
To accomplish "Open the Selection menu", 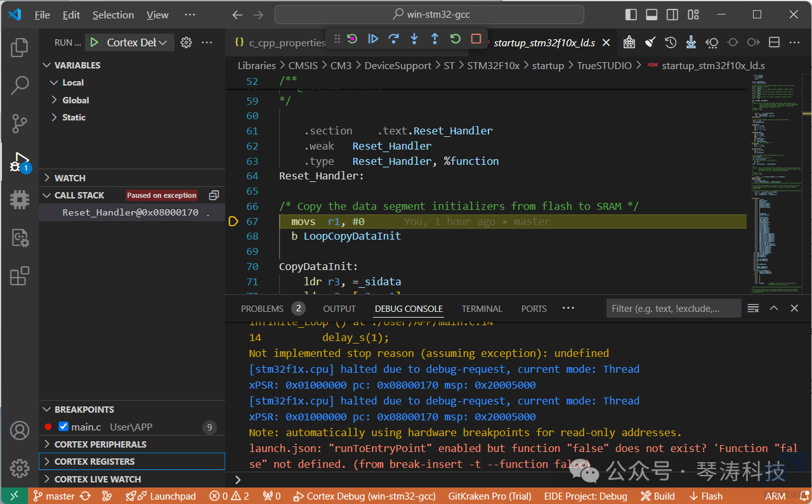I will click(x=113, y=15).
